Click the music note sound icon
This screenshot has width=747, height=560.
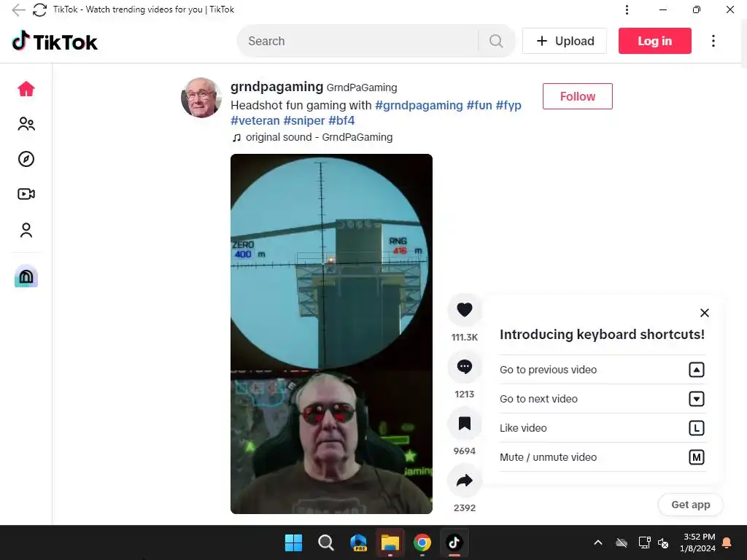click(x=236, y=138)
